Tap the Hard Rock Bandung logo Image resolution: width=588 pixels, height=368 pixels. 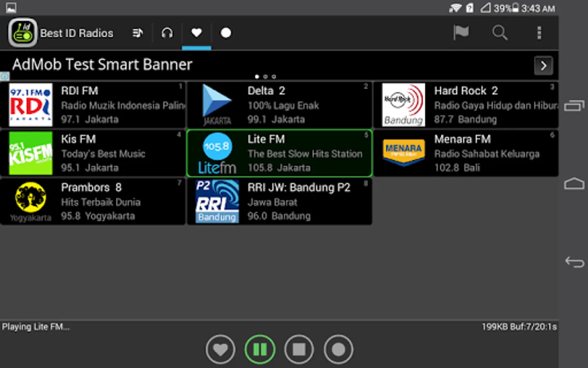[x=403, y=105]
